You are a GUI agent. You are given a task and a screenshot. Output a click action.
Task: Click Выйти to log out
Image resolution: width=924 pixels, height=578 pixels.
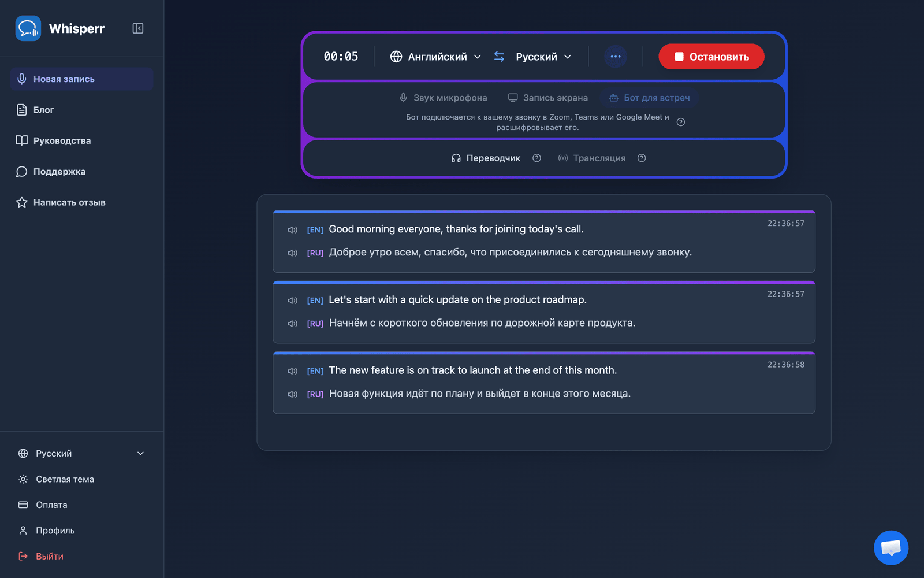pyautogui.click(x=81, y=556)
